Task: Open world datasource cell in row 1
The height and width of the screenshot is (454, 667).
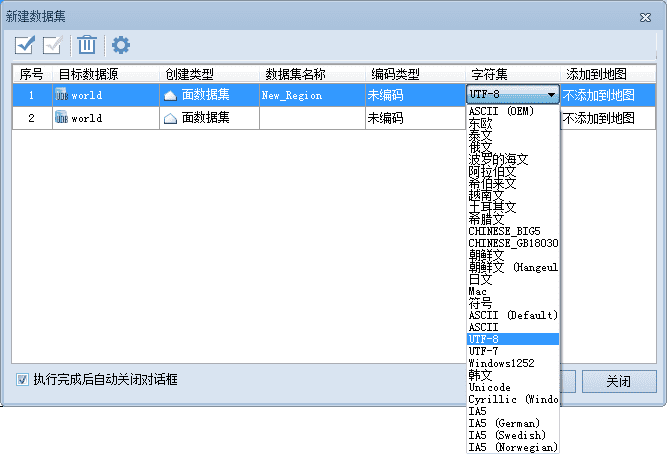Action: click(105, 95)
